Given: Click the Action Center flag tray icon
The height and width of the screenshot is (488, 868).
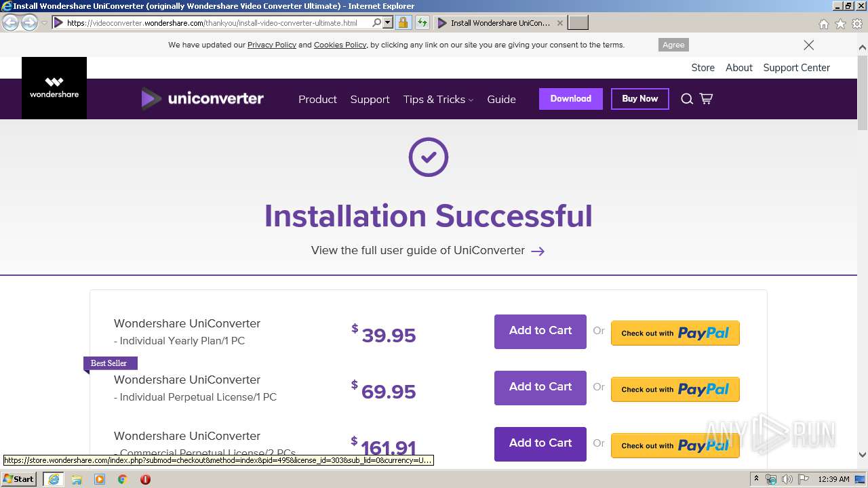Looking at the screenshot, I should pyautogui.click(x=804, y=479).
